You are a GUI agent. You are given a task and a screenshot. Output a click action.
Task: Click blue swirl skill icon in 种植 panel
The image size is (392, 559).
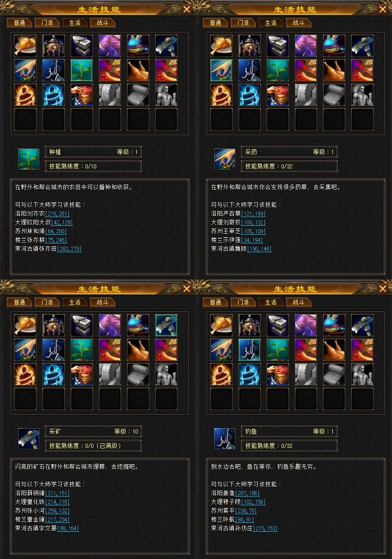(54, 95)
